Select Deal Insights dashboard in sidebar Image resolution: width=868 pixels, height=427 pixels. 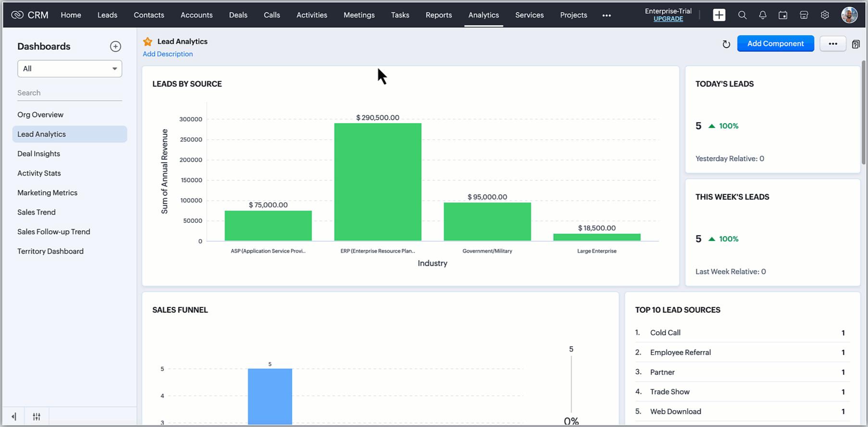39,154
